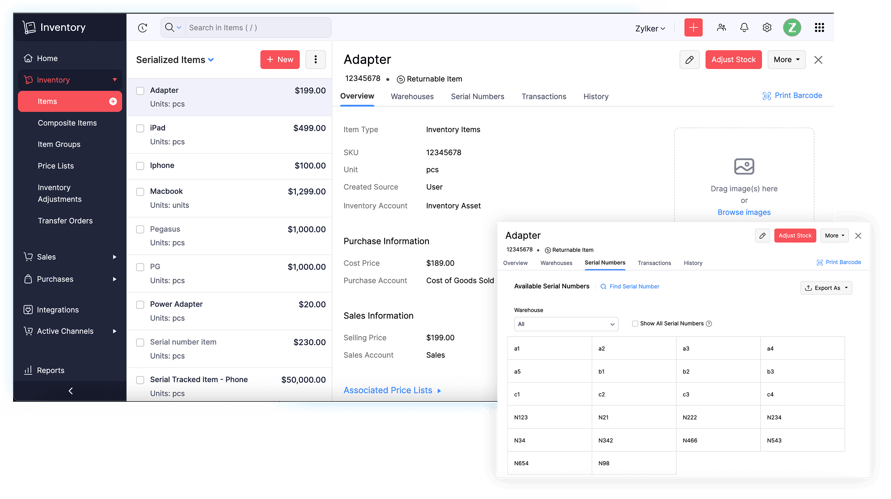Open the Warehouse All dropdown
Viewport: 891px width, 499px height.
pyautogui.click(x=565, y=324)
